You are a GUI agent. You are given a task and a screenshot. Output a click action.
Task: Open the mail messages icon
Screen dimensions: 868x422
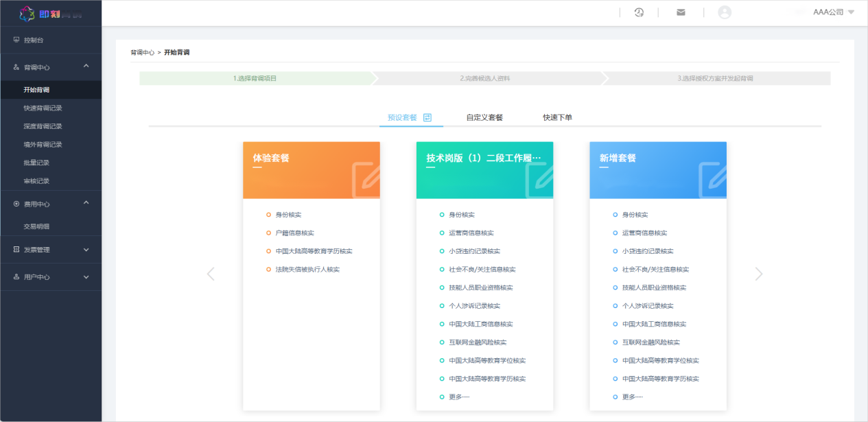[681, 12]
